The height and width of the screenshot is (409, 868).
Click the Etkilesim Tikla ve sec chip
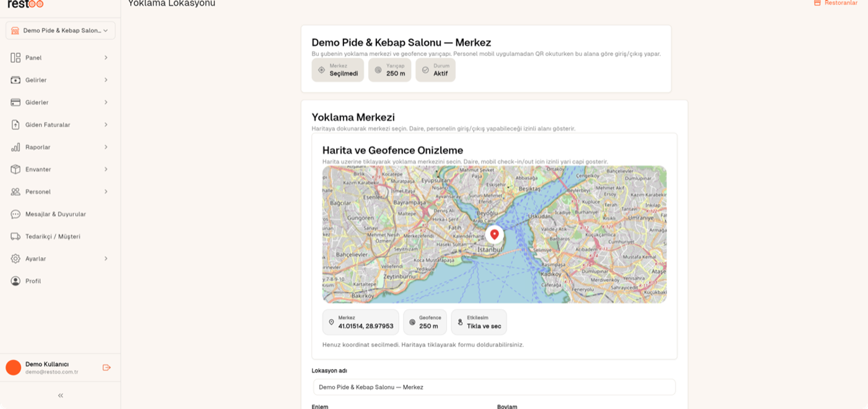coord(479,322)
